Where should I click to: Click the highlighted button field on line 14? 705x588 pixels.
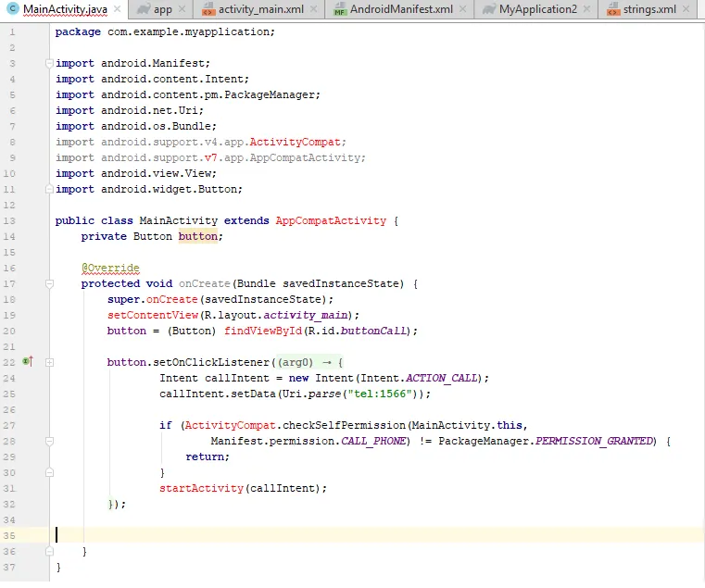tap(198, 236)
